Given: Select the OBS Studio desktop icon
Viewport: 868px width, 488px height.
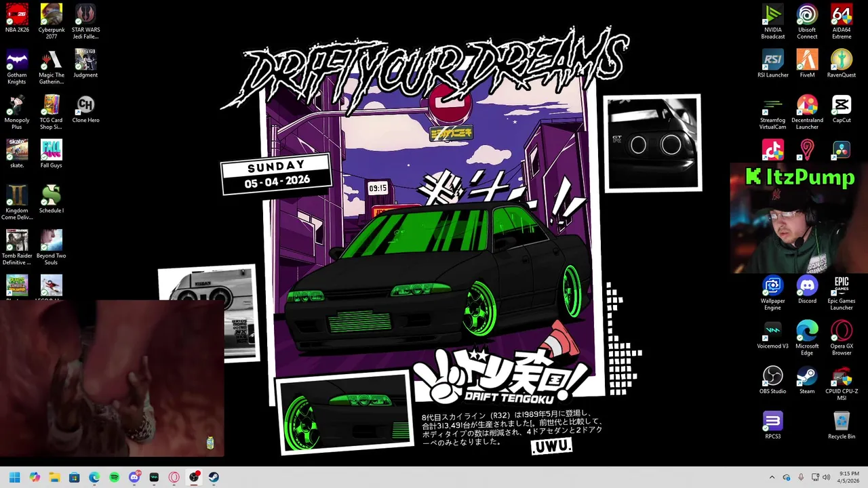Looking at the screenshot, I should [x=772, y=380].
